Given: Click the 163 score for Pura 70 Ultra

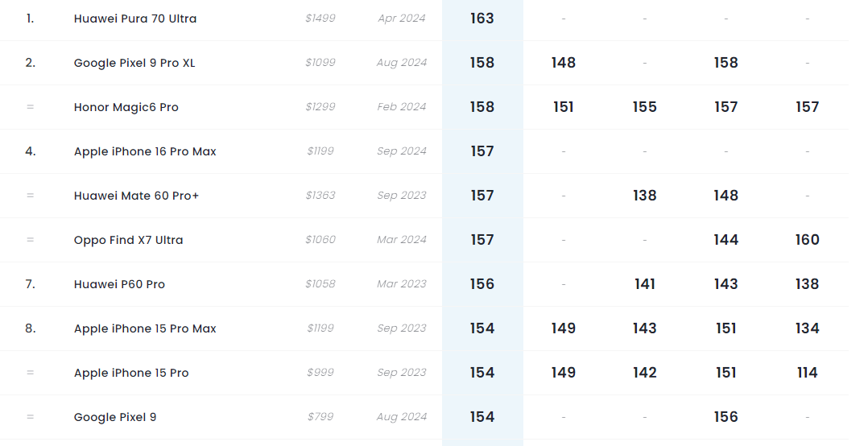Looking at the screenshot, I should tap(482, 19).
